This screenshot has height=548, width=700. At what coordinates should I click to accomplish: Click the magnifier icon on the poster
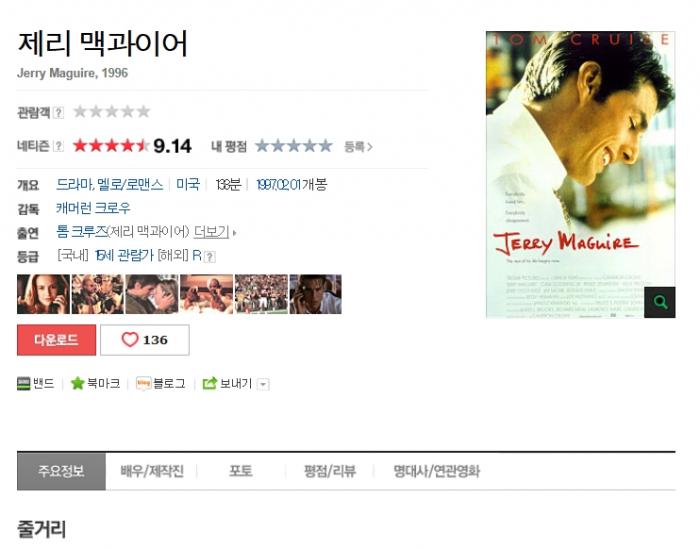pos(660,302)
